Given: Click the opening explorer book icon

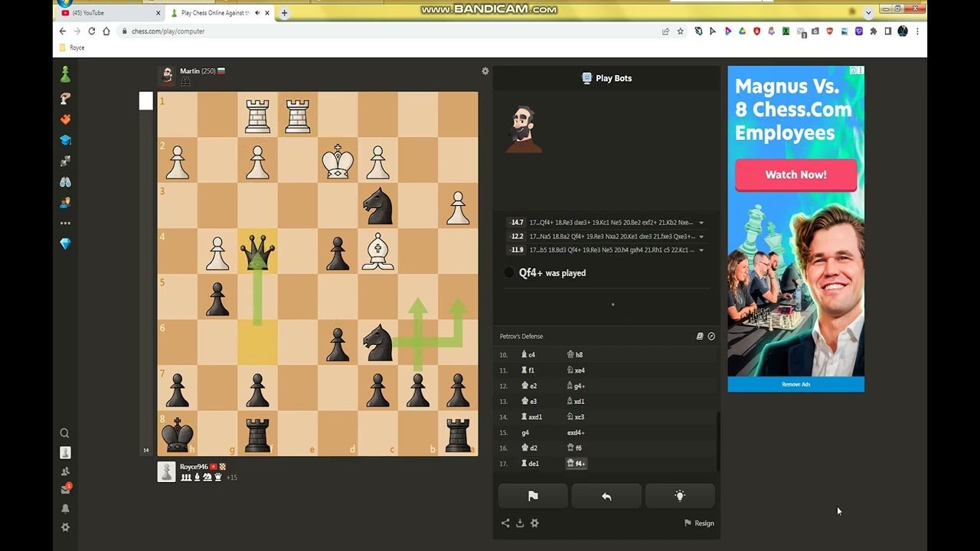Looking at the screenshot, I should click(x=700, y=336).
